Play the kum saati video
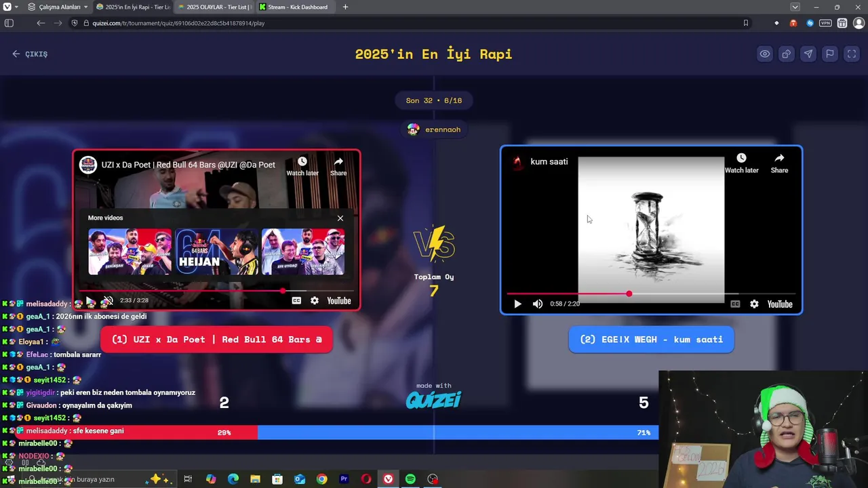The width and height of the screenshot is (868, 488). (517, 304)
